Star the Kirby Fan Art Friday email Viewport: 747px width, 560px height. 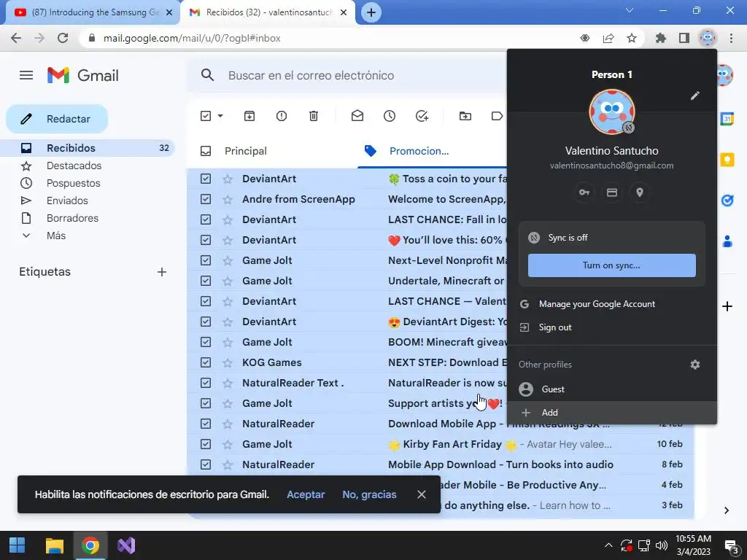[x=228, y=444]
